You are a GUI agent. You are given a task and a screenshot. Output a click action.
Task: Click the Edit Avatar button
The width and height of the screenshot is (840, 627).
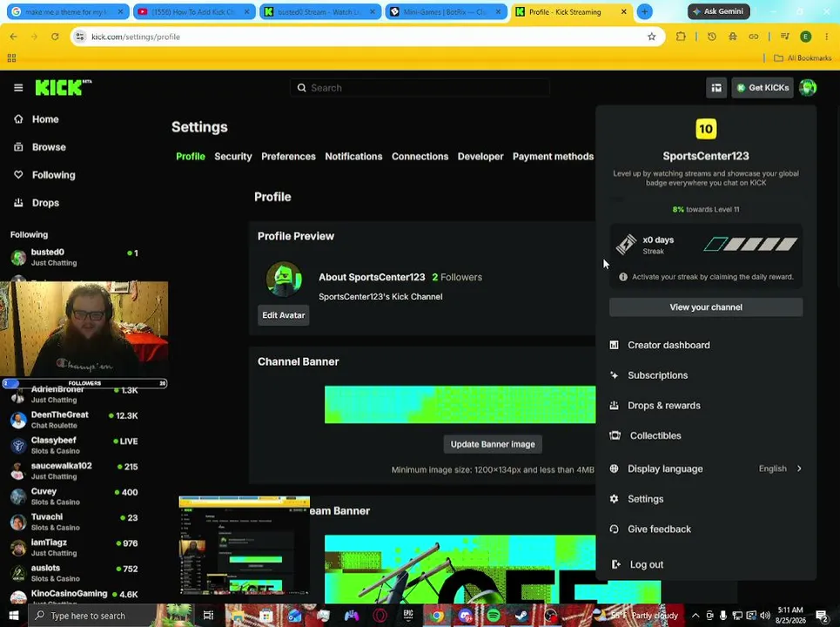(284, 315)
